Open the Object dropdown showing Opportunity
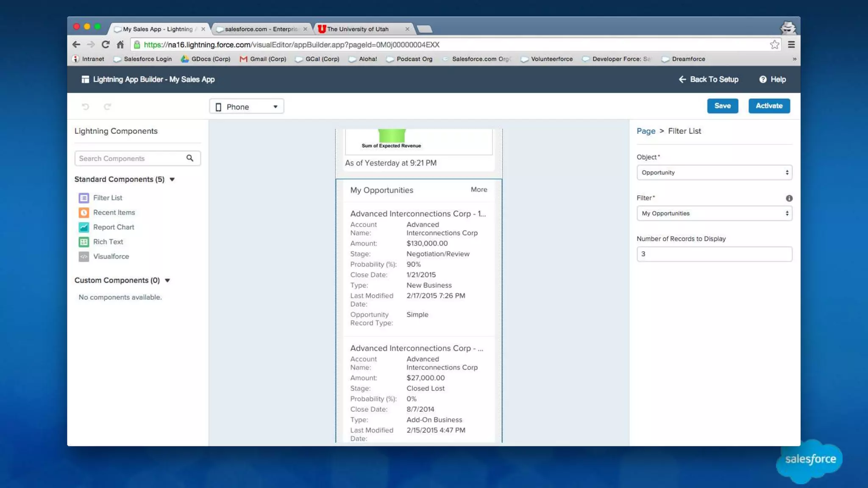 [714, 172]
